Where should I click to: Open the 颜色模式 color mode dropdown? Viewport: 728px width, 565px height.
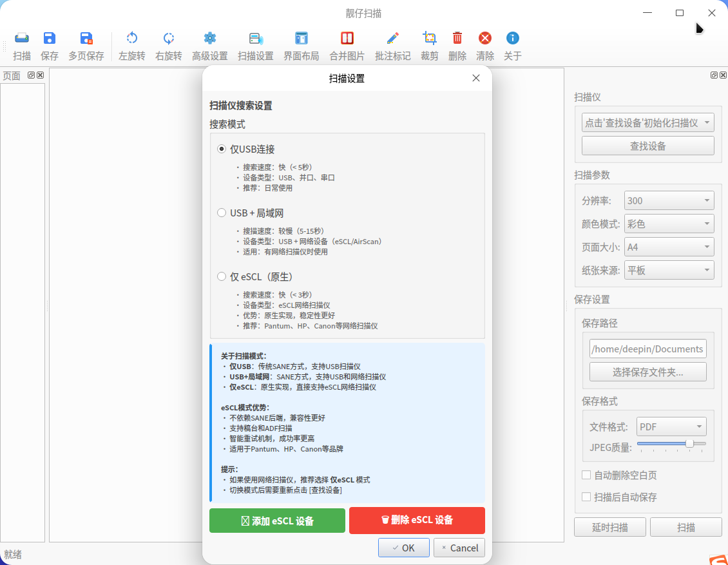(x=669, y=224)
